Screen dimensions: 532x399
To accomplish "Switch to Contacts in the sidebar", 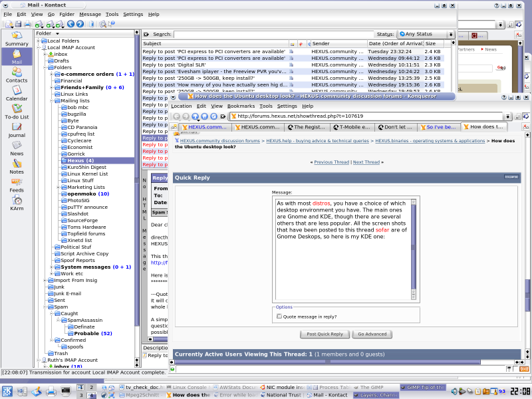I will pos(17,74).
